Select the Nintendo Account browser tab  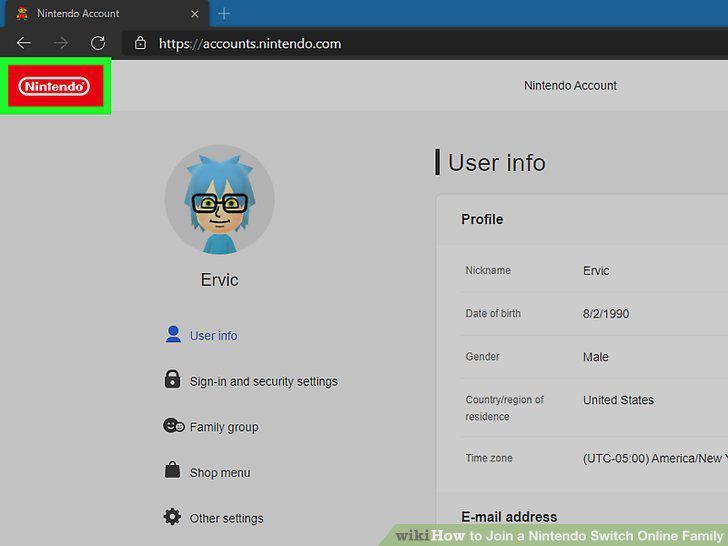pyautogui.click(x=107, y=13)
